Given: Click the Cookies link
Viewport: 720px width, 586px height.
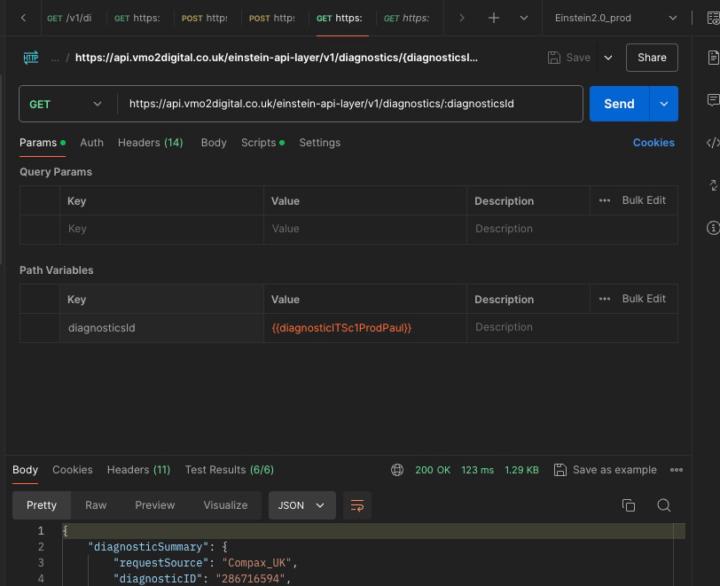Looking at the screenshot, I should (x=653, y=143).
